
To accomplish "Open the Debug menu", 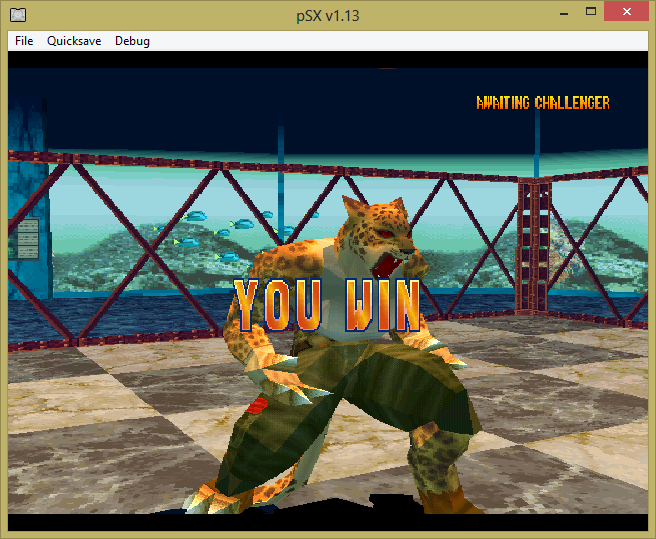I will click(x=132, y=41).
